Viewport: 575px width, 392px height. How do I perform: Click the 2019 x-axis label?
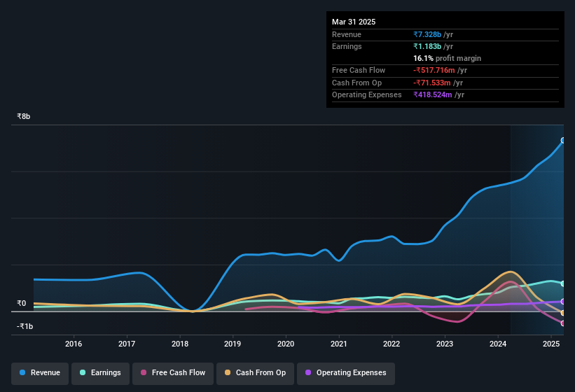click(233, 344)
